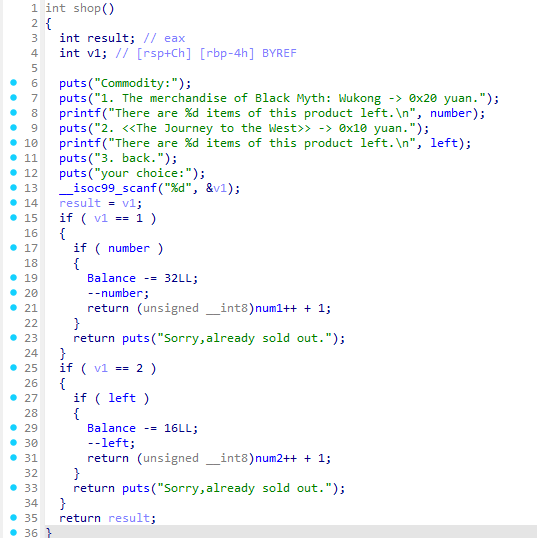Screen dimensions: 537x538
Task: Select global variable number on line 8
Action: tap(451, 113)
